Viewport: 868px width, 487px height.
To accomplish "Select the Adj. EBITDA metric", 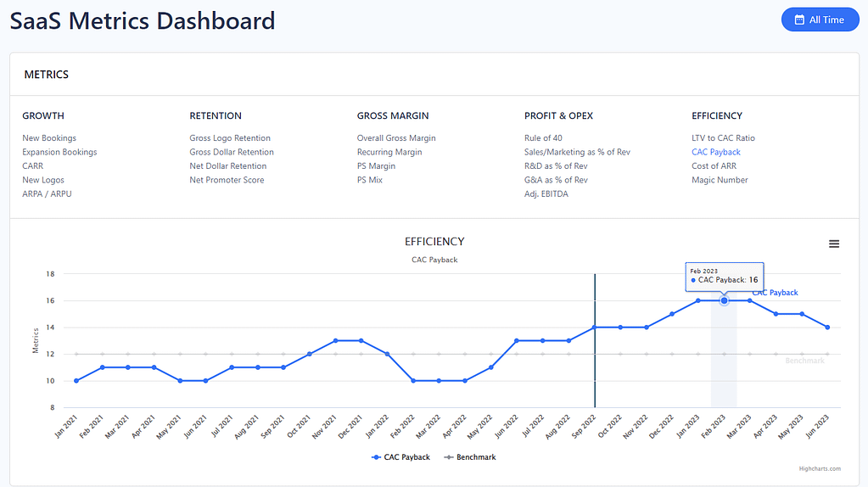I will click(x=546, y=194).
